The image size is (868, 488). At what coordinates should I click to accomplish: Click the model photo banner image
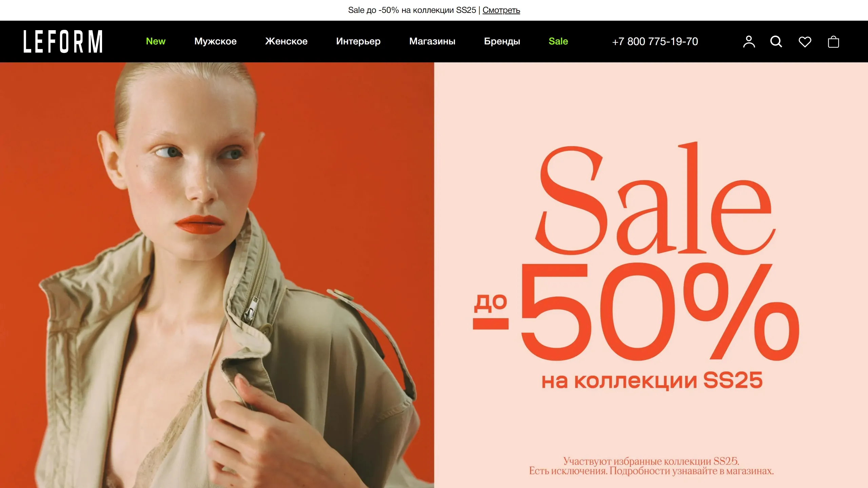click(x=217, y=275)
